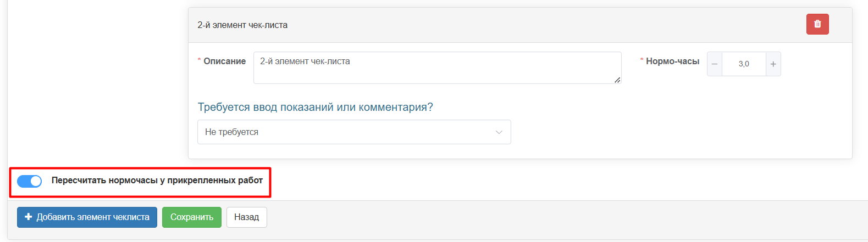Click the chevron arrow of Не требуется dropdown
This screenshot has height=242, width=868.
pyautogui.click(x=499, y=132)
